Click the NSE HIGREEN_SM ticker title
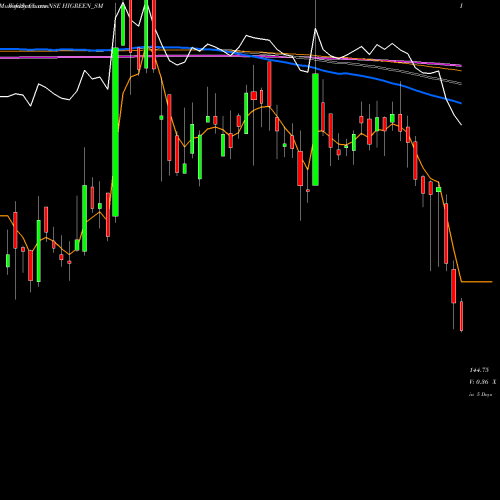The image size is (500, 500). 76,6
